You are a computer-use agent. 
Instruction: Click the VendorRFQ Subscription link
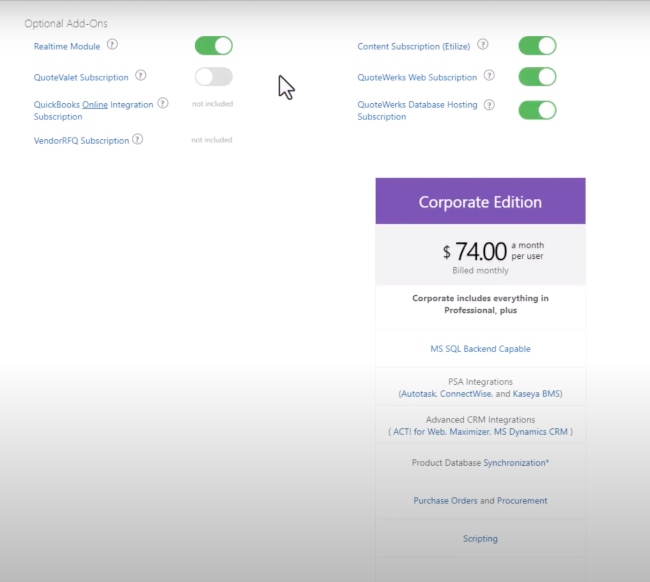tap(81, 141)
